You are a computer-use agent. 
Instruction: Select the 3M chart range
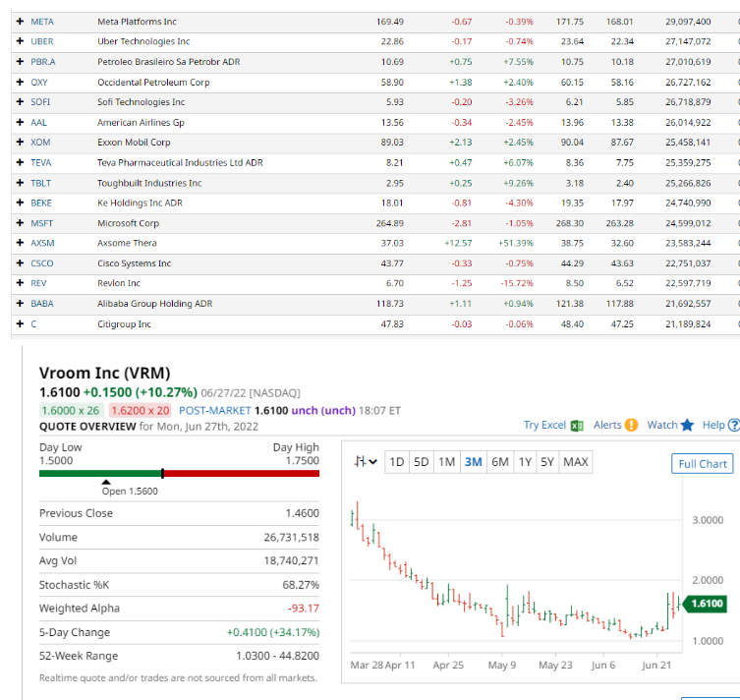474,462
